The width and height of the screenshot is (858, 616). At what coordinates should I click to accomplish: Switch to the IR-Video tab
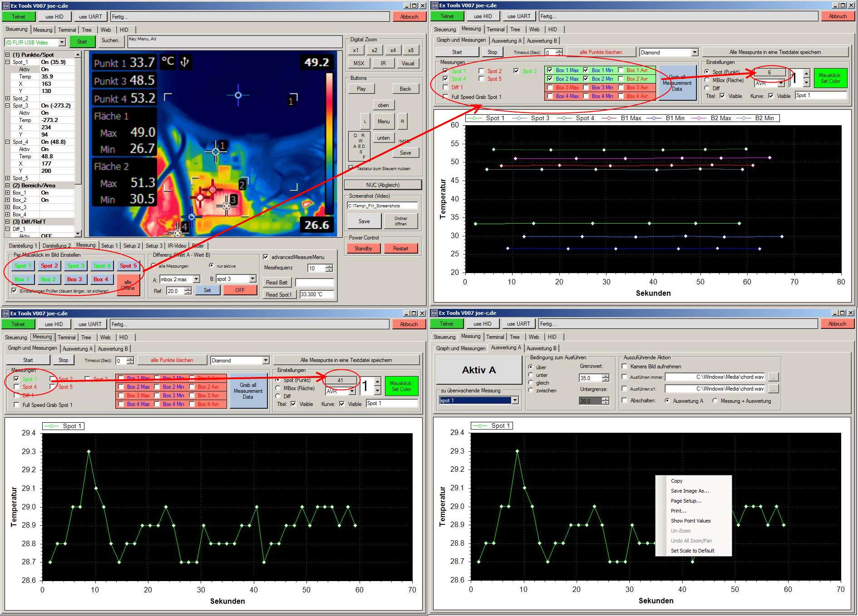click(177, 246)
